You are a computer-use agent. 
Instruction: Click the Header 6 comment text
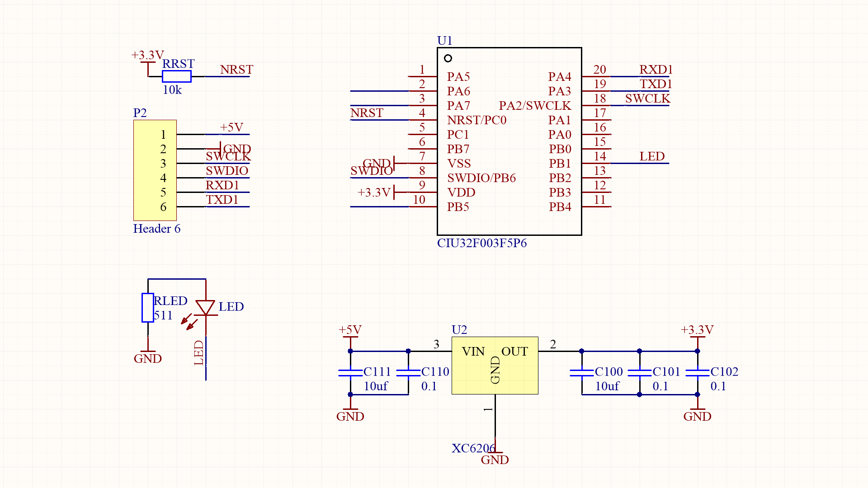tap(157, 229)
